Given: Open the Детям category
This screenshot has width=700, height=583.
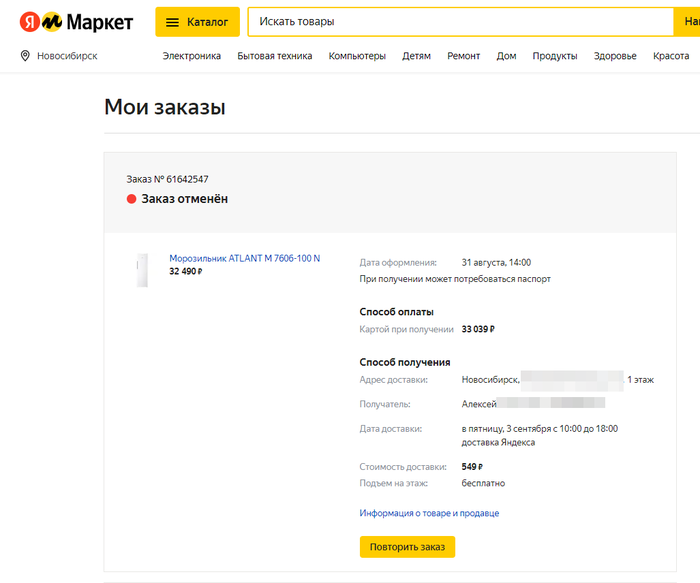Looking at the screenshot, I should 416,56.
